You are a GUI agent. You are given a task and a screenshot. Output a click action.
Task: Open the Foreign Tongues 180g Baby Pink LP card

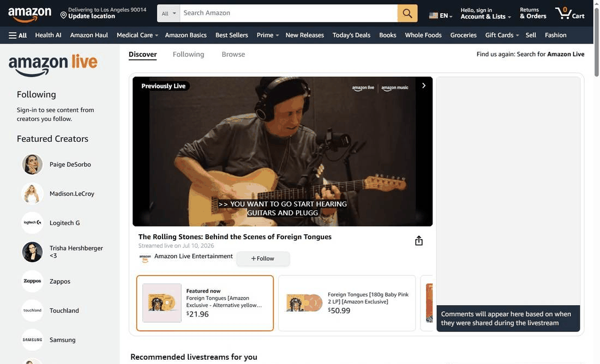(347, 303)
